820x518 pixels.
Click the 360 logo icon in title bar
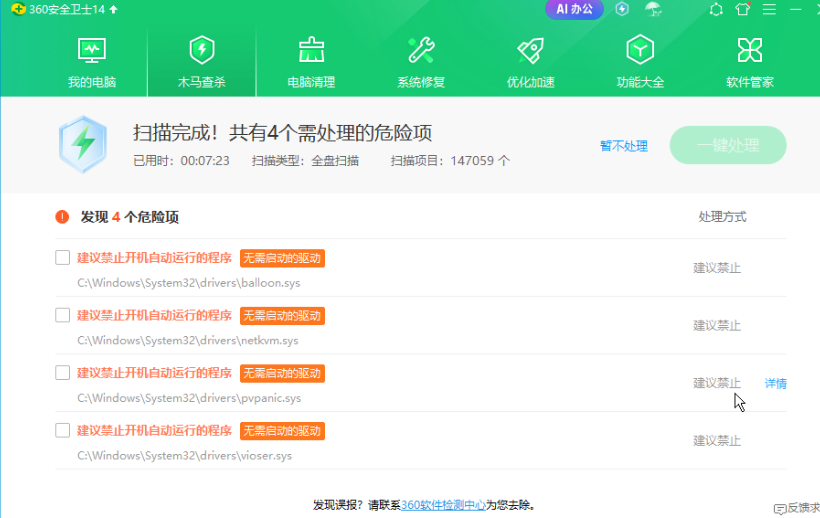click(18, 9)
